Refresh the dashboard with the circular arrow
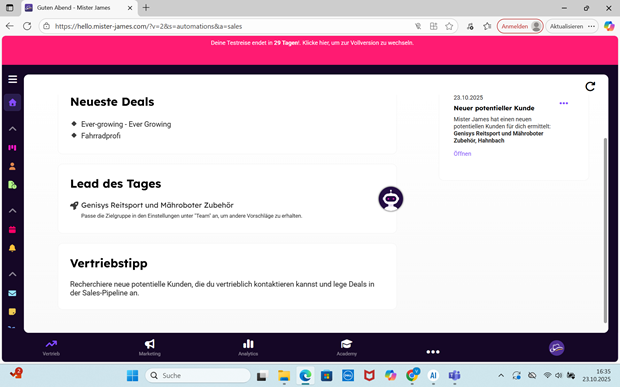The width and height of the screenshot is (620, 387). (x=590, y=87)
